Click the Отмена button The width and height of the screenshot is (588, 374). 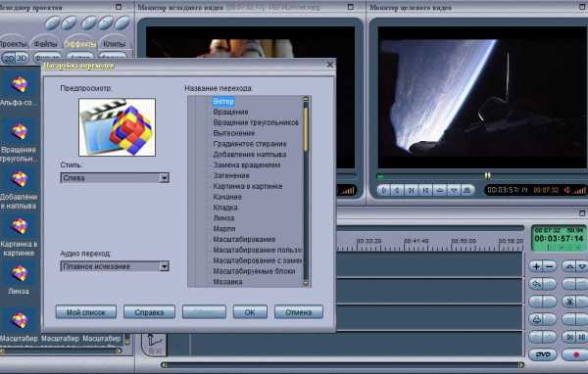299,311
